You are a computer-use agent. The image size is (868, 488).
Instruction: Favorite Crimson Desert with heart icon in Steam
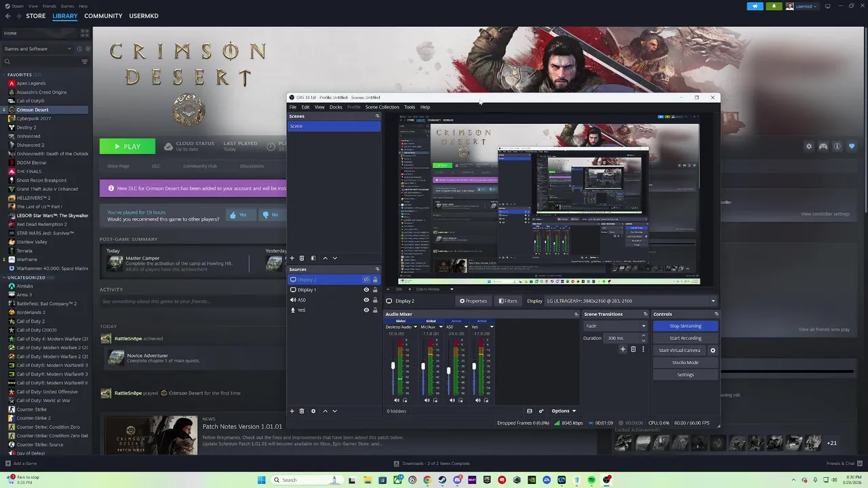852,146
